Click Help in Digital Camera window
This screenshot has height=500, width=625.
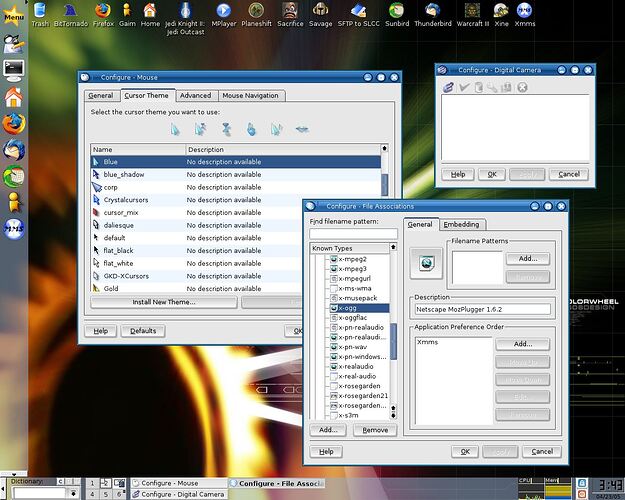[x=458, y=174]
